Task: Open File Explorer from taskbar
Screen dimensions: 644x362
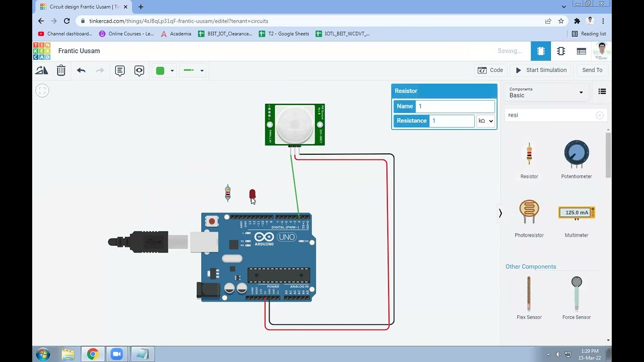Action: pyautogui.click(x=68, y=354)
